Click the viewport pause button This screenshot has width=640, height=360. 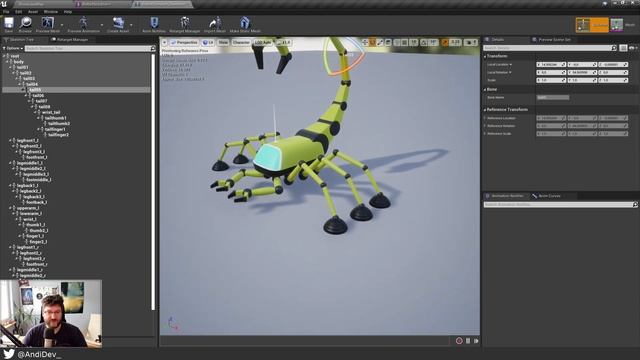tap(468, 340)
